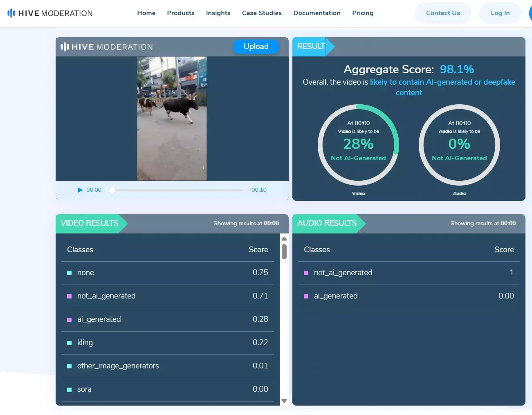Go to the Home menu item
The image size is (532, 415).
coord(146,13)
